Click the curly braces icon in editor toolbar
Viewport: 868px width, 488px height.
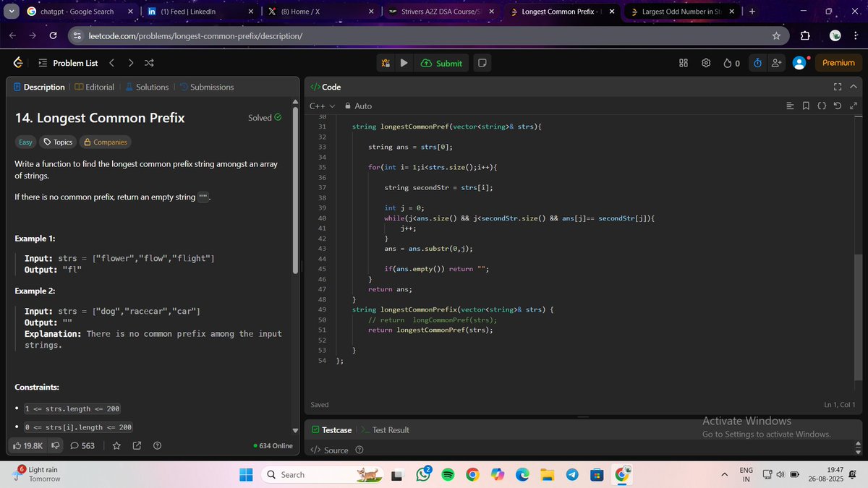(822, 106)
